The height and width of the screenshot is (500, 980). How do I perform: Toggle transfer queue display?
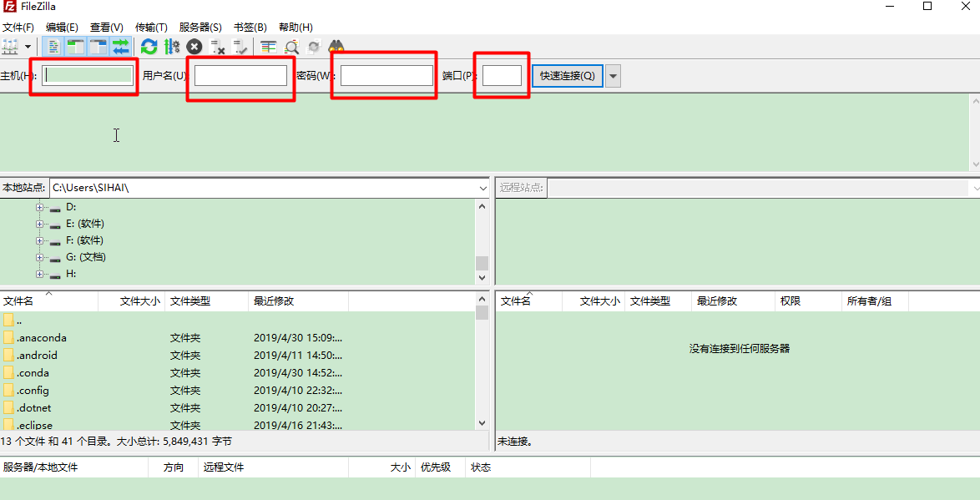[121, 46]
